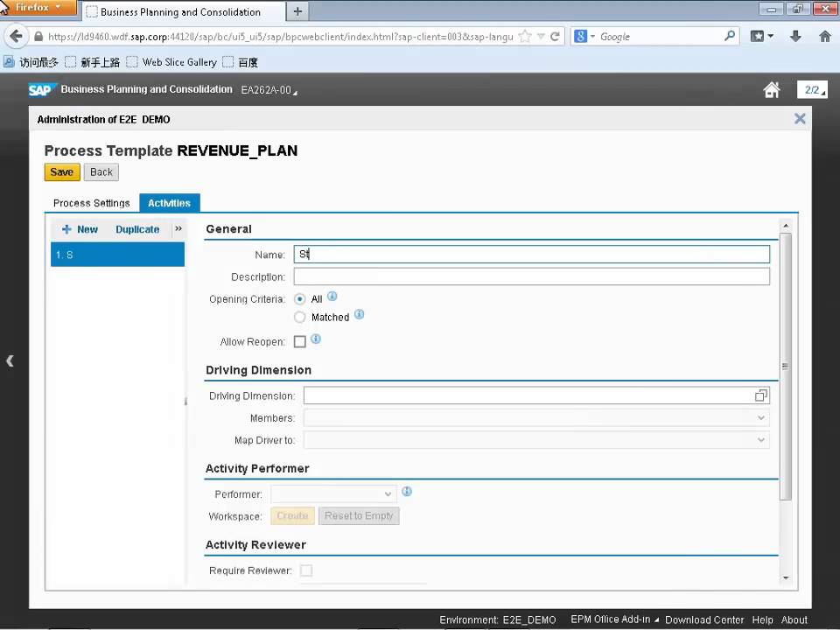Close the Administration panel with X
Screen dimensions: 840x630
[x=800, y=118]
